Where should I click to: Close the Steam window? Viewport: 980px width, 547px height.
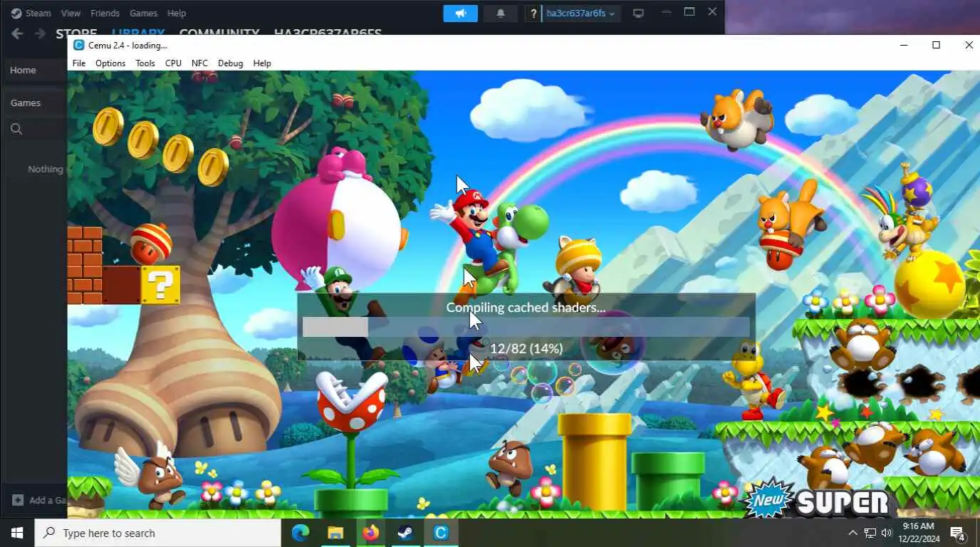point(712,12)
